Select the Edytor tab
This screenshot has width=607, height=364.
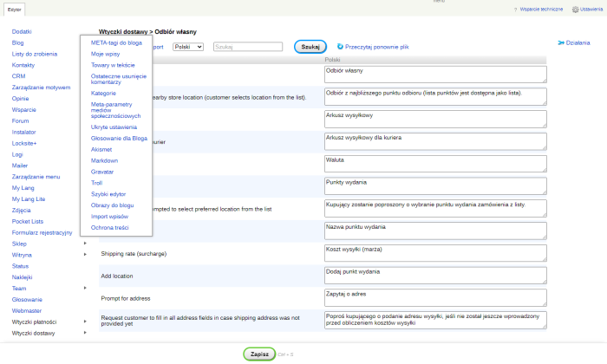click(x=12, y=9)
